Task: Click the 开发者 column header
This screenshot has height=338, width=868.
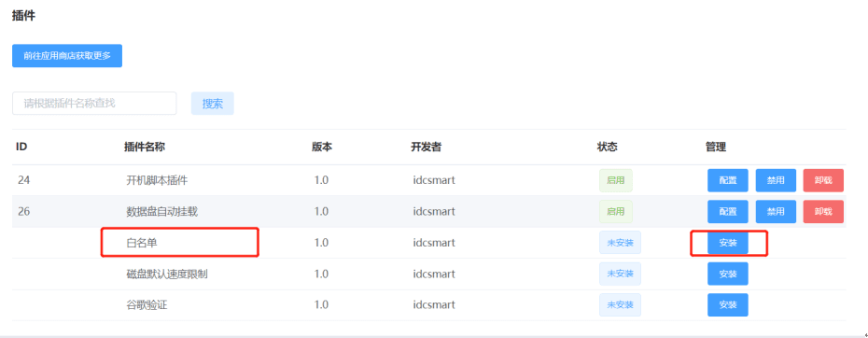Action: 427,148
